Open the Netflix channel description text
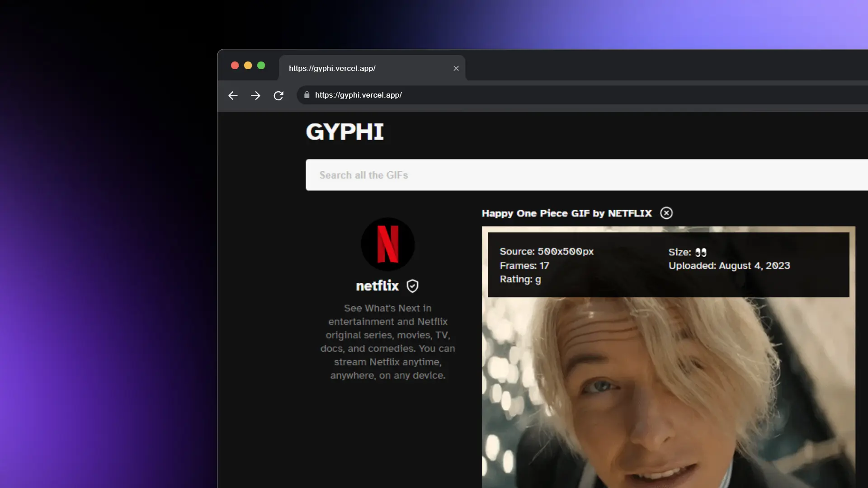Screen dimensions: 868x488 388,342
